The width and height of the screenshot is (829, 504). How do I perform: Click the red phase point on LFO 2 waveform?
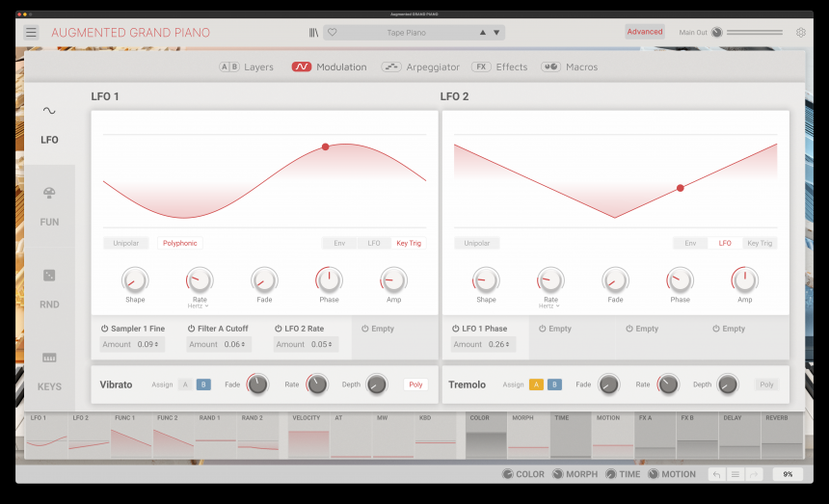coord(681,188)
